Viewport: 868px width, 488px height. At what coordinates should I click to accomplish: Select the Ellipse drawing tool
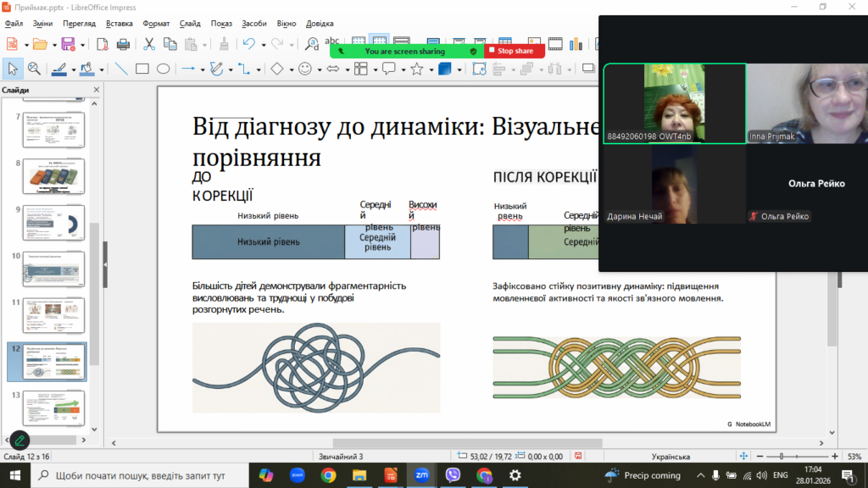[163, 69]
